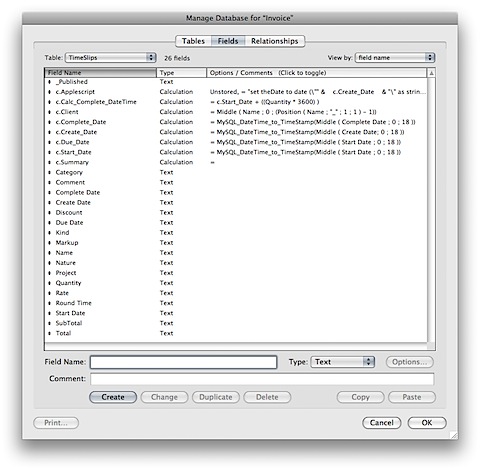Click the reorder handle beside Total field
480x470 pixels.
tap(49, 333)
